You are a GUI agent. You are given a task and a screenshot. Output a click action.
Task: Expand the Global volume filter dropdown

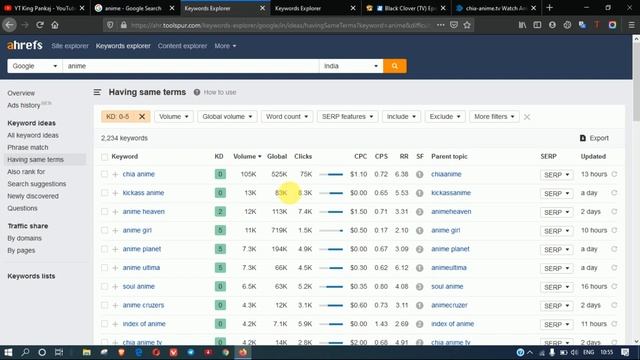227,117
